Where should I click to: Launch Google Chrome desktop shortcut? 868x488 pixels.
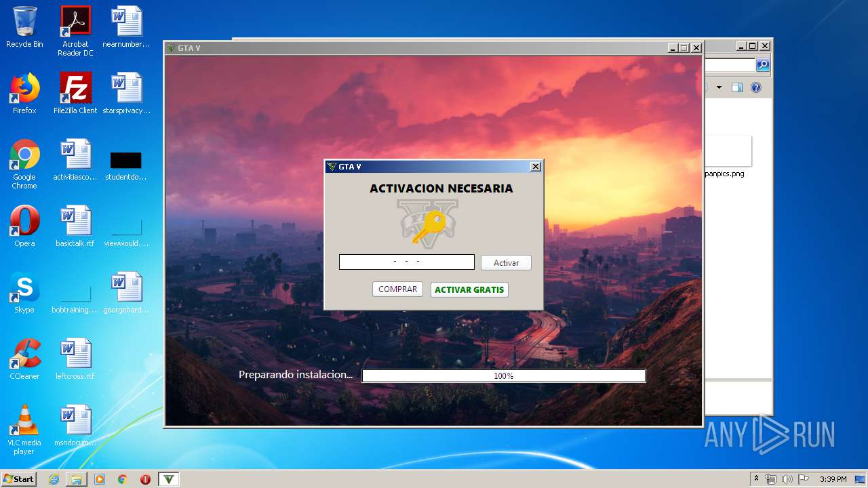pyautogui.click(x=24, y=163)
